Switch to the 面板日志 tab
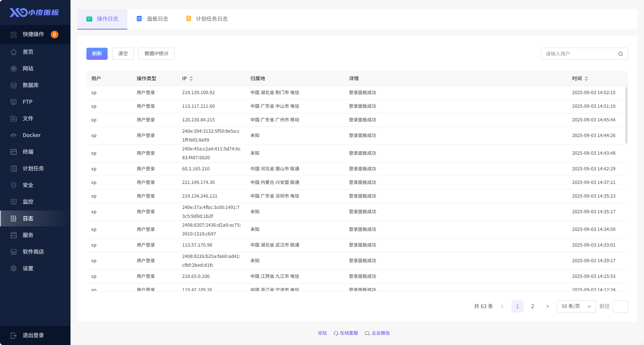The width and height of the screenshot is (644, 345). pos(152,19)
